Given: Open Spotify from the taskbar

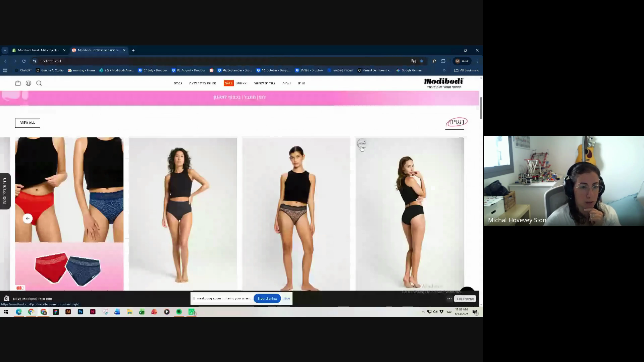Looking at the screenshot, I should click(x=179, y=312).
